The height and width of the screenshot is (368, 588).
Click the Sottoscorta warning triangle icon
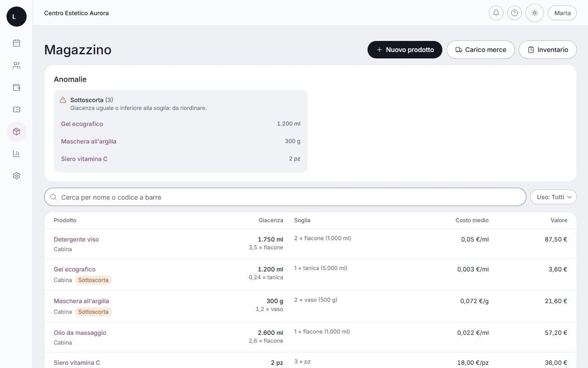[x=63, y=100]
